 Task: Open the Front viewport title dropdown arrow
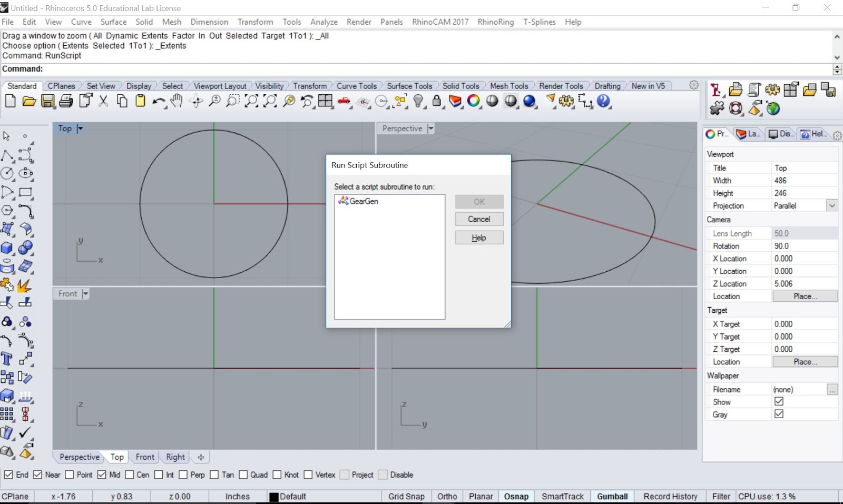85,294
